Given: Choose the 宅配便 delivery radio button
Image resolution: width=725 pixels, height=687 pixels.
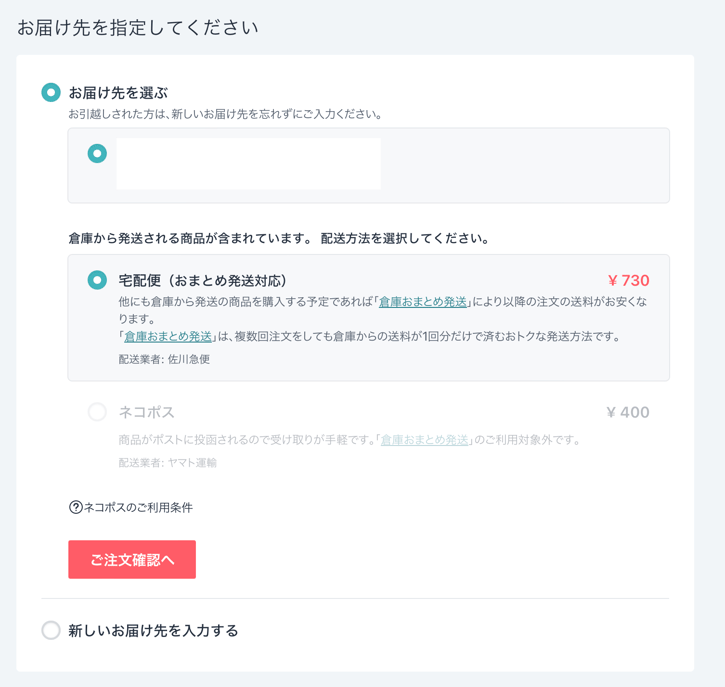Looking at the screenshot, I should tap(97, 280).
